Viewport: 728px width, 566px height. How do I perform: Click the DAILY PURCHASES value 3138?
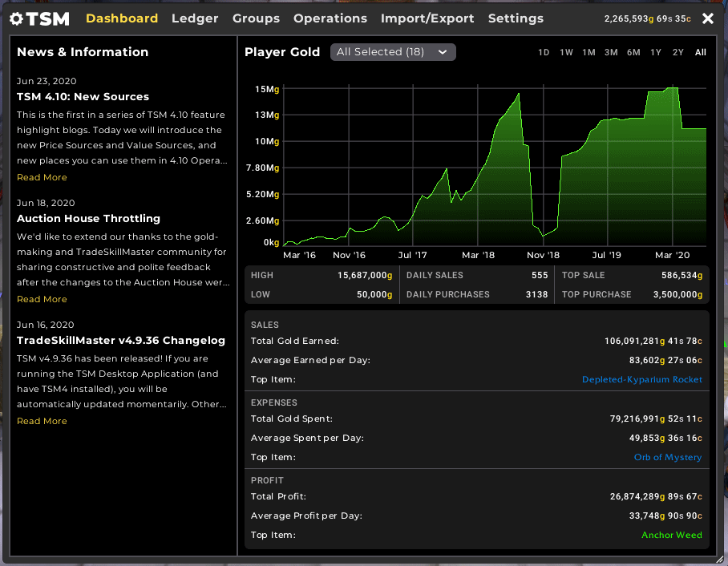click(x=536, y=295)
